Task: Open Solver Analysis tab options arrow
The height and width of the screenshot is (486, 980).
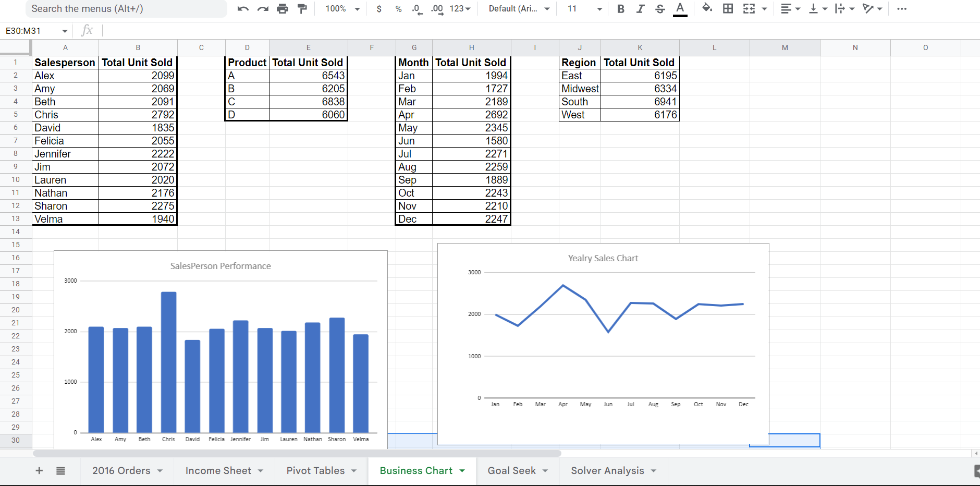Action: pyautogui.click(x=654, y=471)
